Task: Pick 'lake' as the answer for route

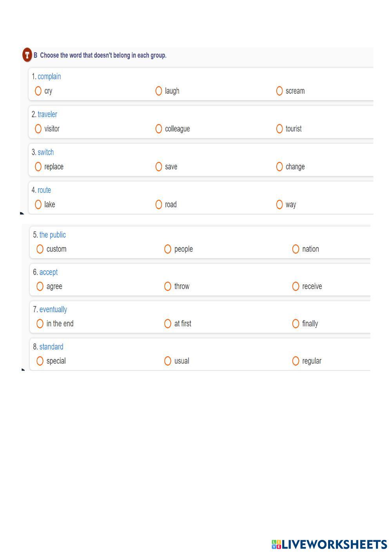Action: [38, 205]
